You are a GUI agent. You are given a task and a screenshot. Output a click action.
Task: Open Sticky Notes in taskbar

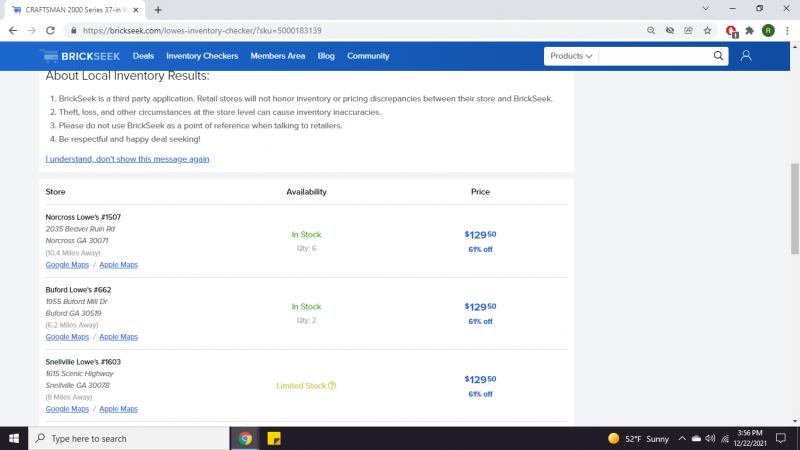point(274,438)
